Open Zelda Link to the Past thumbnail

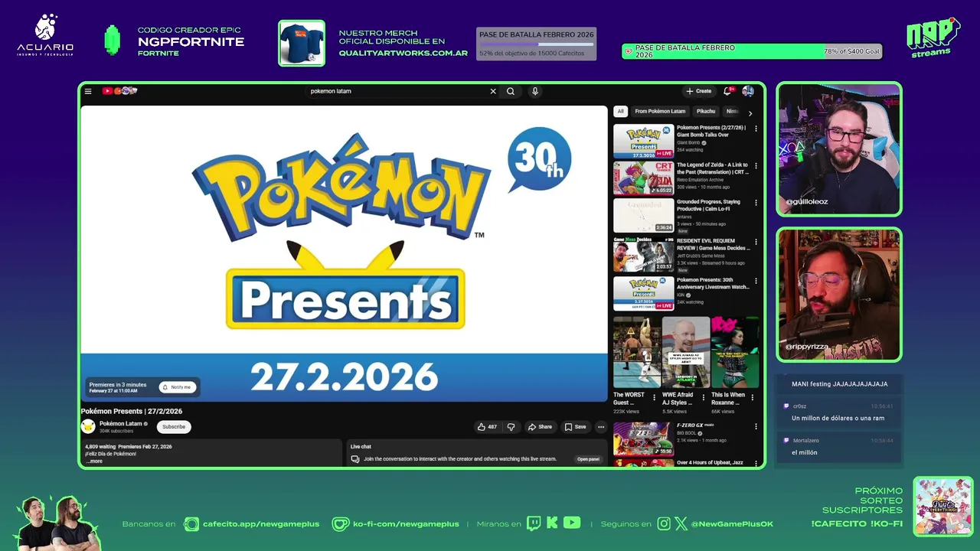click(643, 178)
